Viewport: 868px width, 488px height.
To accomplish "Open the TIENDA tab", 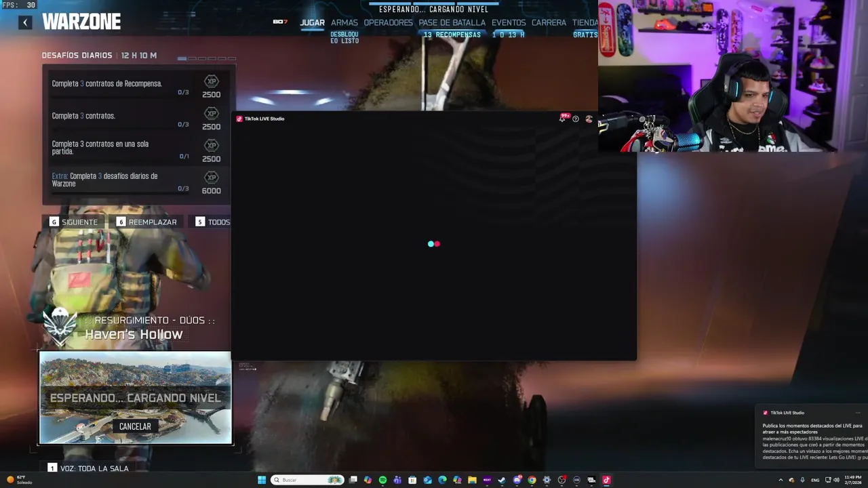I will pos(585,22).
